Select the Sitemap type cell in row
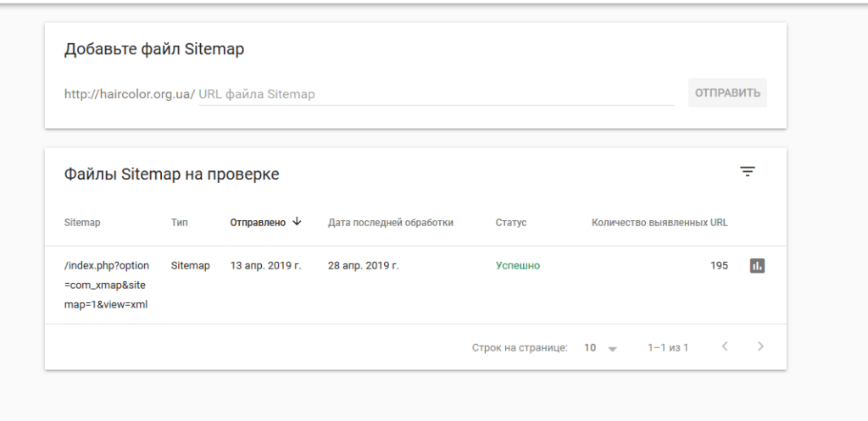This screenshot has height=421, width=868. pyautogui.click(x=191, y=265)
